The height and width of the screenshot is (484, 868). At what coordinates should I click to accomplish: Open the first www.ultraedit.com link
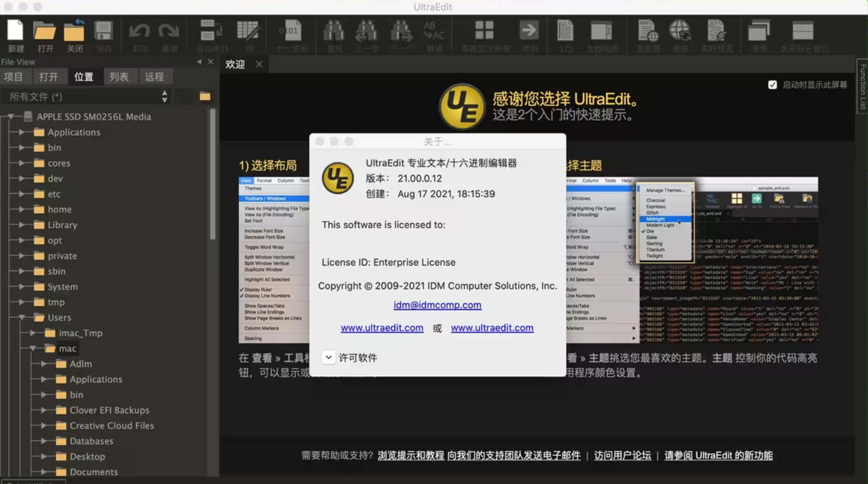pyautogui.click(x=382, y=328)
